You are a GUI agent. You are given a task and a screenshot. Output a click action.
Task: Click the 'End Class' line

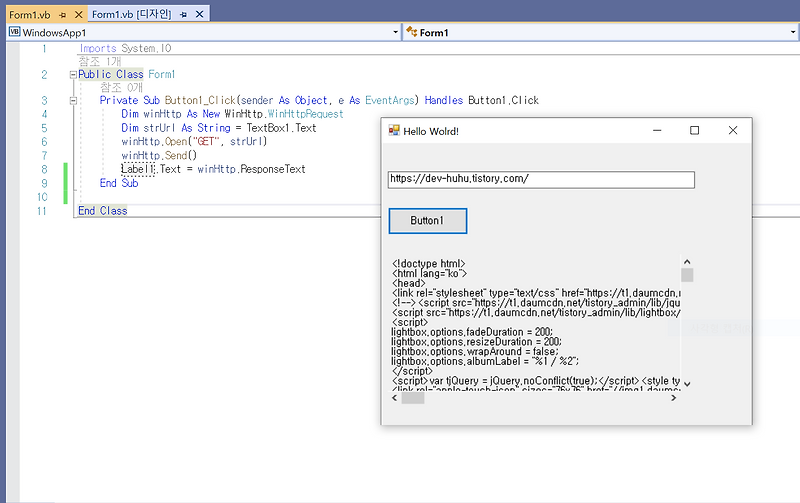(x=103, y=211)
